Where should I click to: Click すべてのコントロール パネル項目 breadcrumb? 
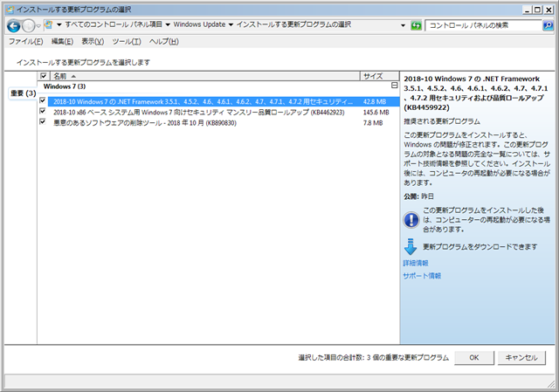114,24
